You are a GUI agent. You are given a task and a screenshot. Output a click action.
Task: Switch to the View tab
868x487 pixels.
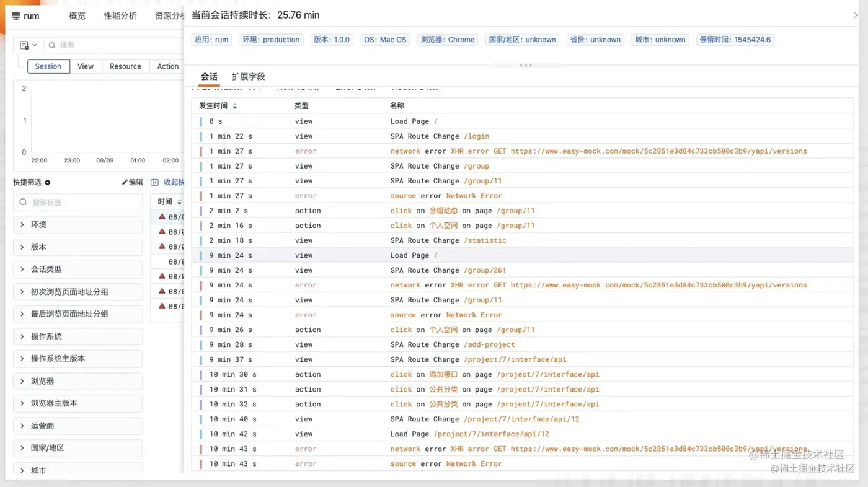pos(86,66)
